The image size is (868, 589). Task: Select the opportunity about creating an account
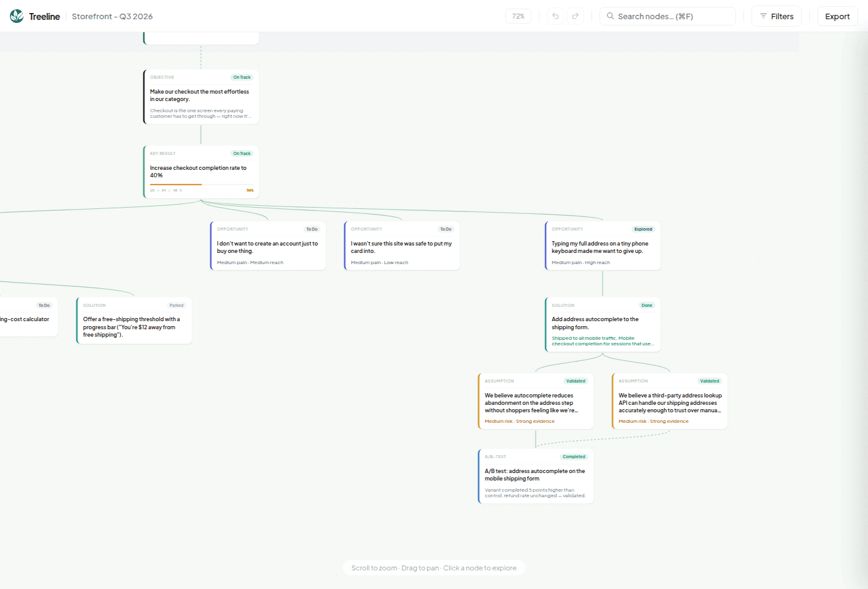tap(268, 246)
